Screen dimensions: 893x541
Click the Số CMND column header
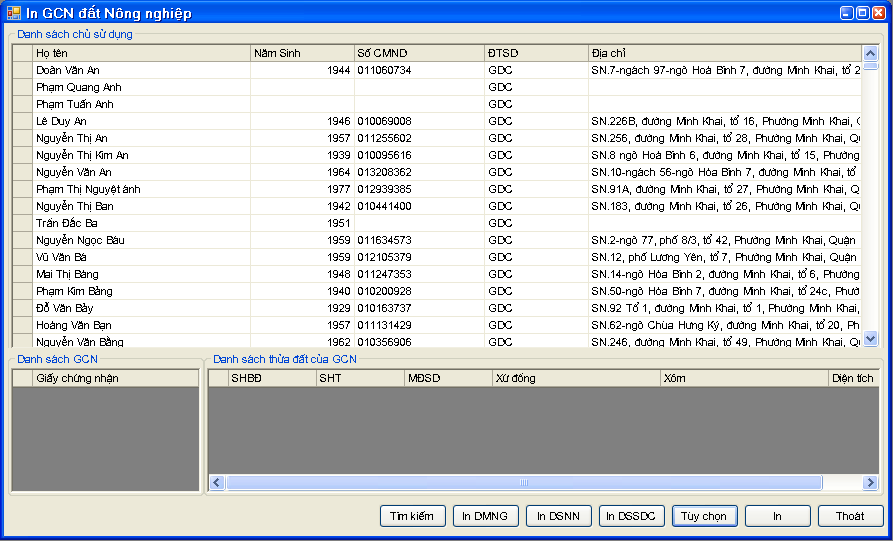(x=418, y=53)
